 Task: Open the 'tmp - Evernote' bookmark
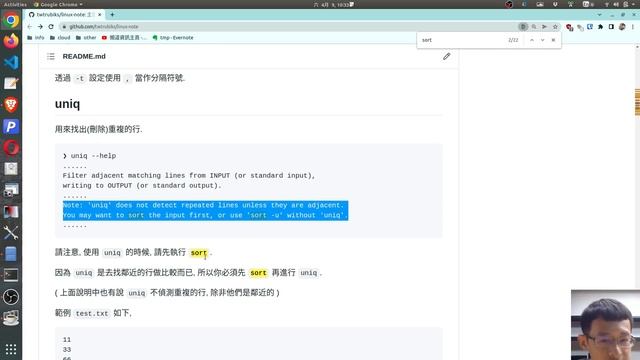173,38
